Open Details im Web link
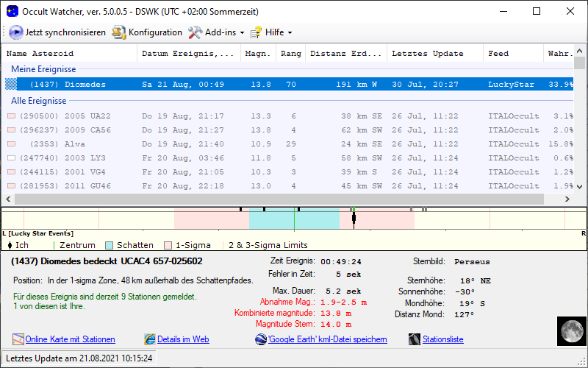Viewport: 588px width, 368px height. (183, 339)
